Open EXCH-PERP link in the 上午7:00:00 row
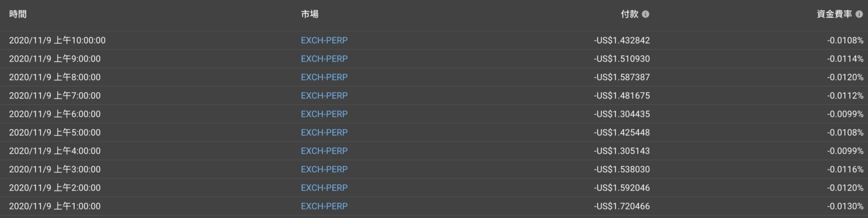868x218 pixels. tap(324, 96)
